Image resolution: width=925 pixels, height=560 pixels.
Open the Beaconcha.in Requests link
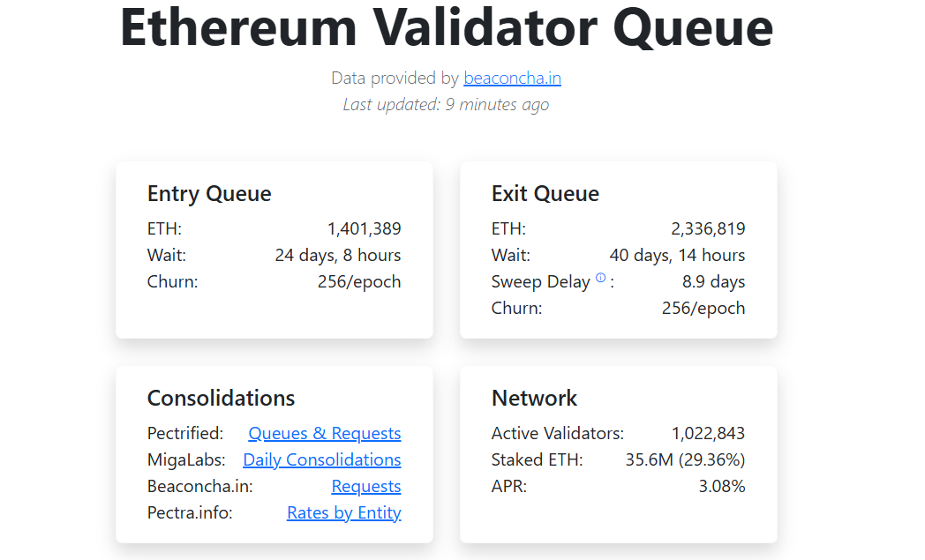point(365,487)
